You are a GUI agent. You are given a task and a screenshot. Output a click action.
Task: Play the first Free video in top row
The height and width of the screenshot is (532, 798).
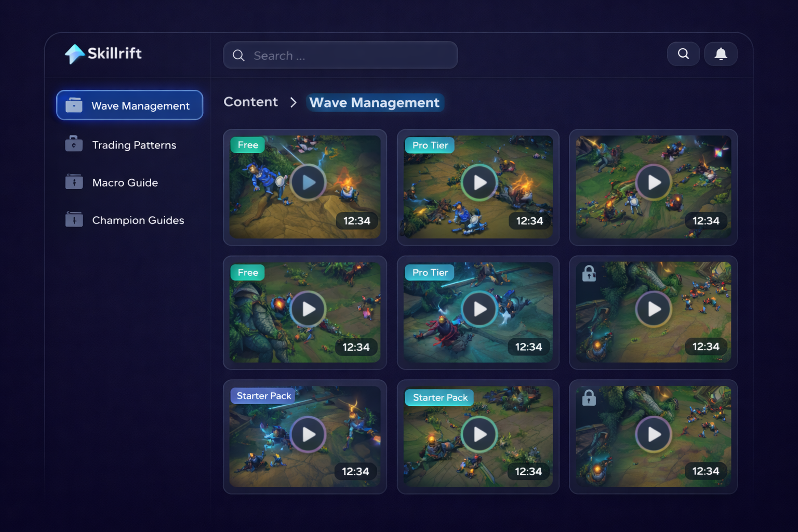(308, 182)
